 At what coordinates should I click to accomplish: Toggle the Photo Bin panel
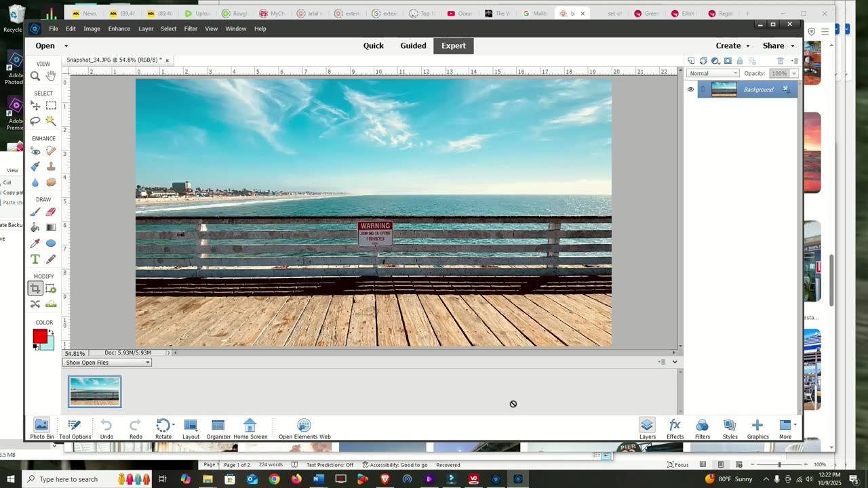click(41, 429)
